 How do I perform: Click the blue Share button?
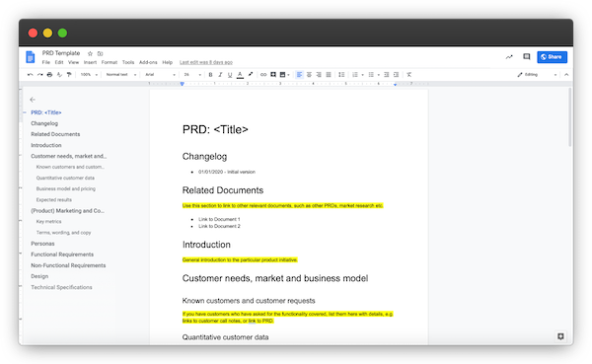coord(552,57)
